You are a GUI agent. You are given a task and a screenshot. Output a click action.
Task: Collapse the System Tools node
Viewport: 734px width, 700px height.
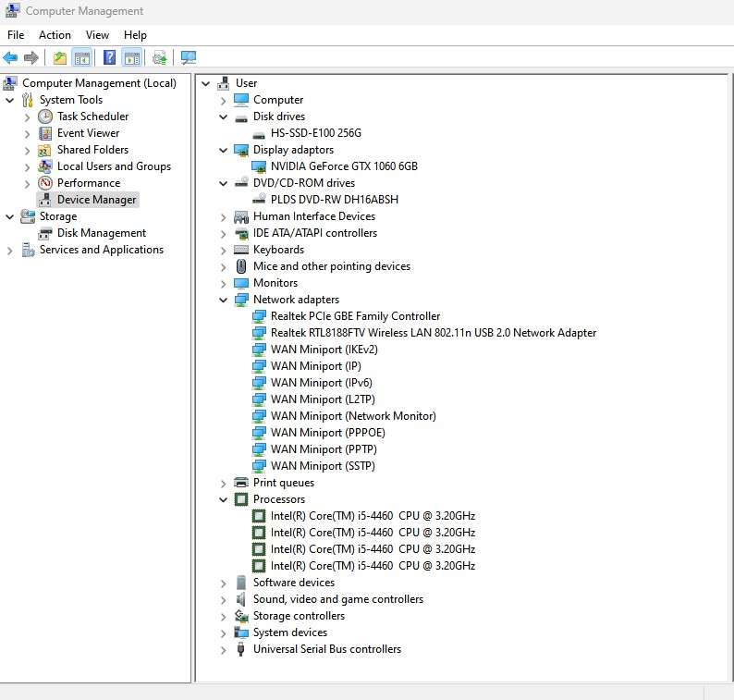[10, 100]
